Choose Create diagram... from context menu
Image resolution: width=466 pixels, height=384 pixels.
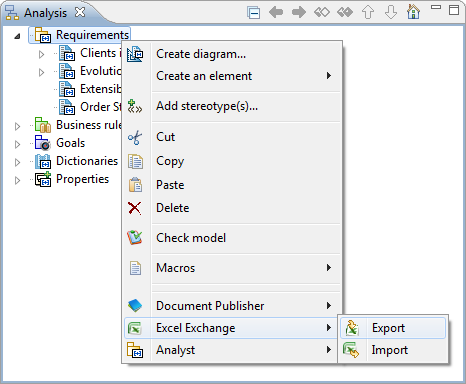(x=232, y=54)
